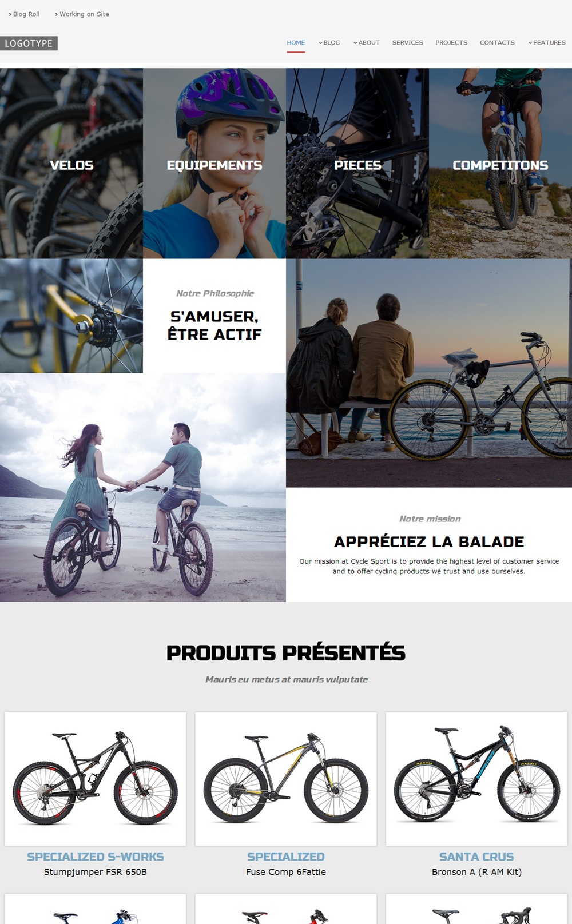Open the CONTACTS menu item

(497, 43)
